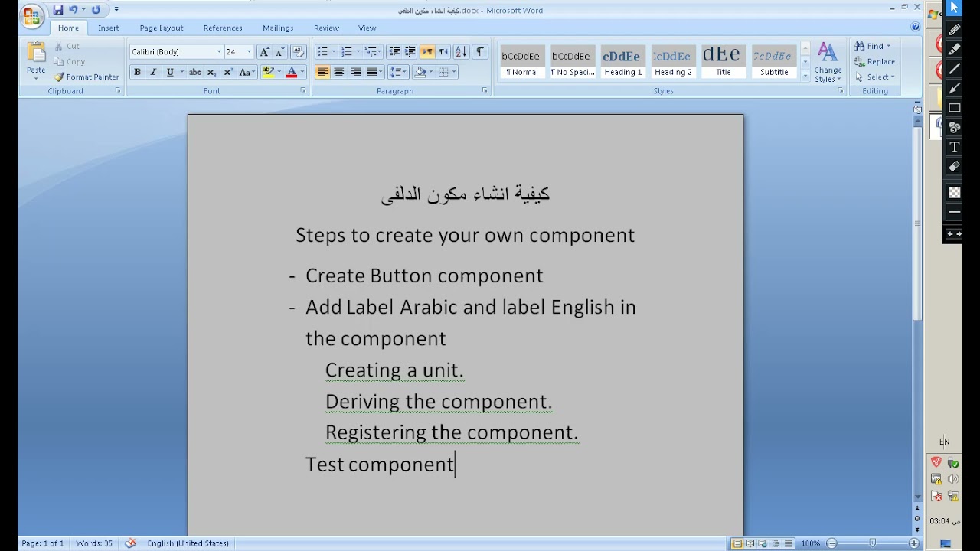The height and width of the screenshot is (551, 980).
Task: Switch to Outline view
Action: click(776, 543)
